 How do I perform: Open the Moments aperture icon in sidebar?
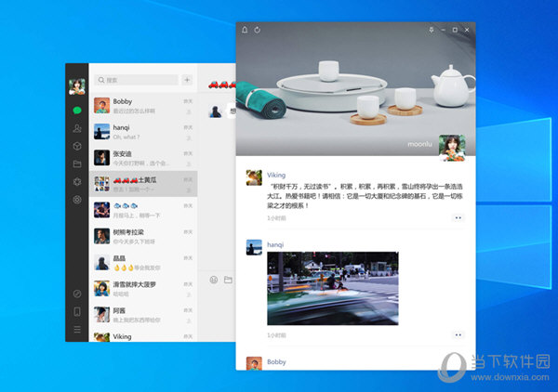click(76, 181)
